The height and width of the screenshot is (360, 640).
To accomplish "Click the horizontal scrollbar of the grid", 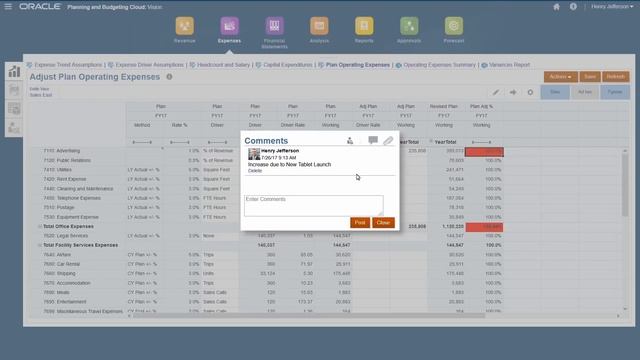I will pos(309,316).
